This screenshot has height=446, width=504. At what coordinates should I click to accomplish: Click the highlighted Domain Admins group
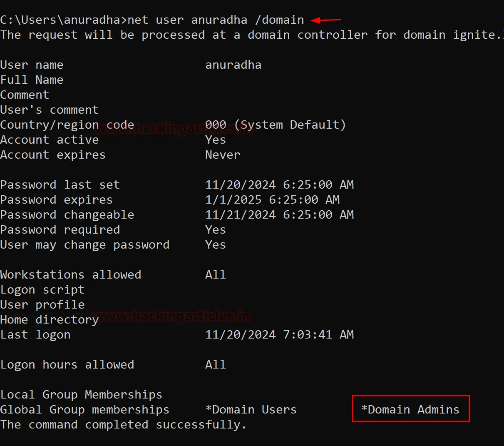[410, 409]
